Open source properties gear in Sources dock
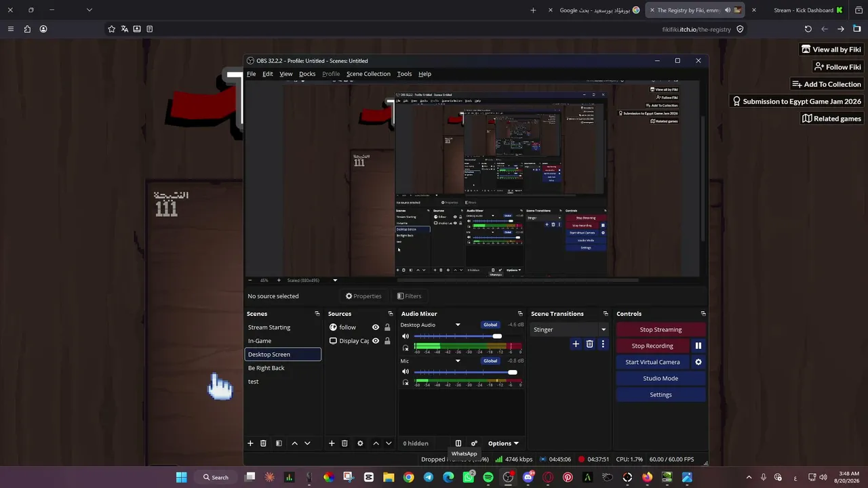The image size is (868, 488). tap(360, 443)
